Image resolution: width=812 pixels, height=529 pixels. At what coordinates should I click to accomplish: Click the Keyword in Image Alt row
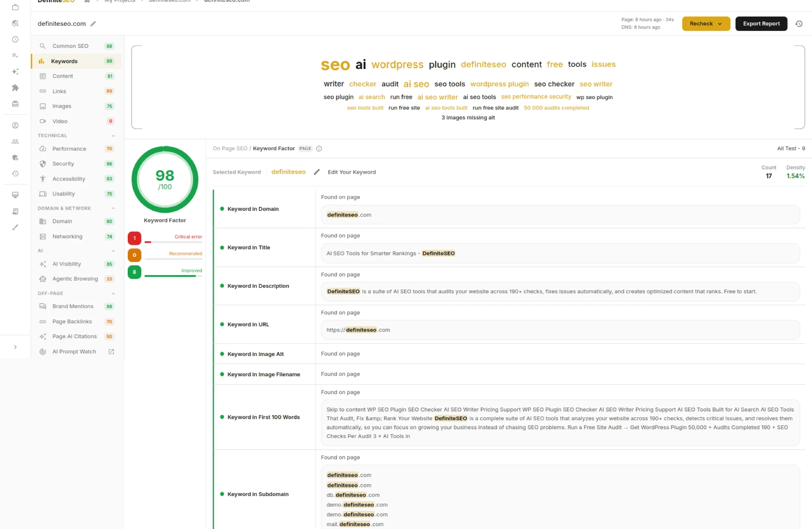(510, 354)
